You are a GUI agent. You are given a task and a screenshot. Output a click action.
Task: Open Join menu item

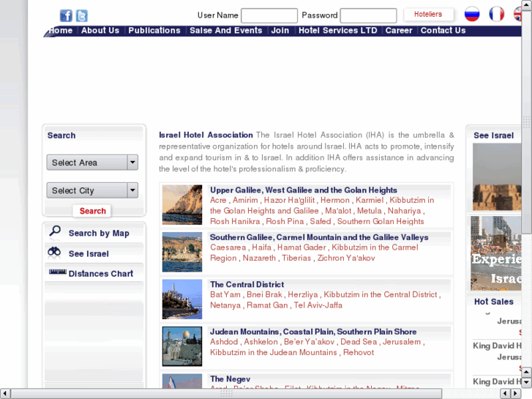[280, 31]
